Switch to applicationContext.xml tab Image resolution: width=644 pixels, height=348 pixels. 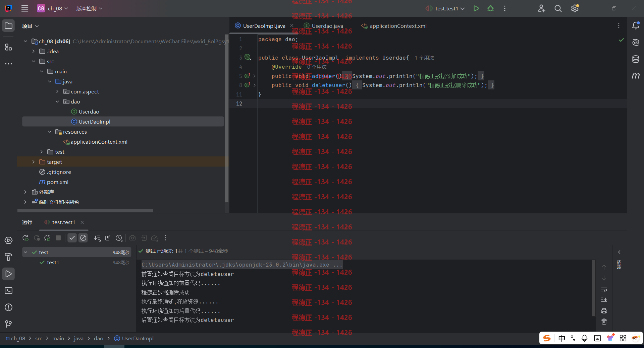[x=394, y=26]
